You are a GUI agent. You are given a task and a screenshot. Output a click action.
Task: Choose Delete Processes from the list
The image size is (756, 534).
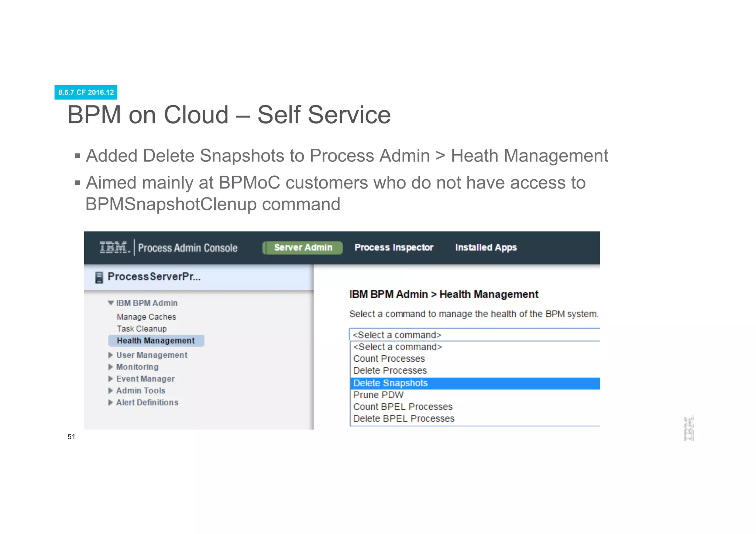tap(475, 371)
